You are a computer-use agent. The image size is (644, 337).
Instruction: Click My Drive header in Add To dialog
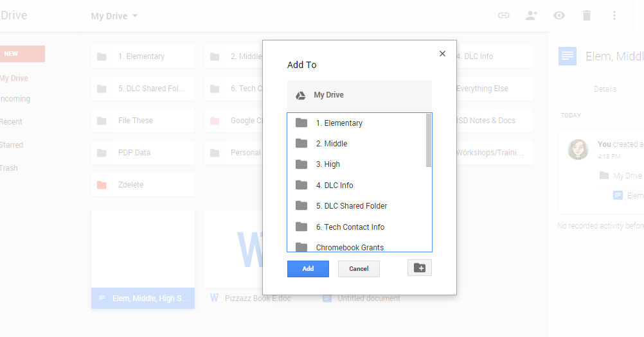[x=359, y=95]
